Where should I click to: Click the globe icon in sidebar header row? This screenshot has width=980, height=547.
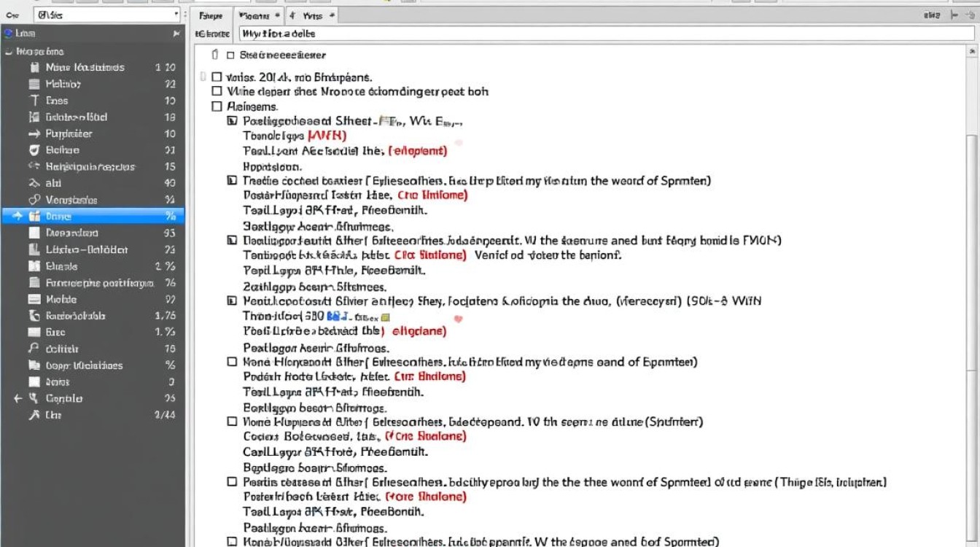point(8,34)
